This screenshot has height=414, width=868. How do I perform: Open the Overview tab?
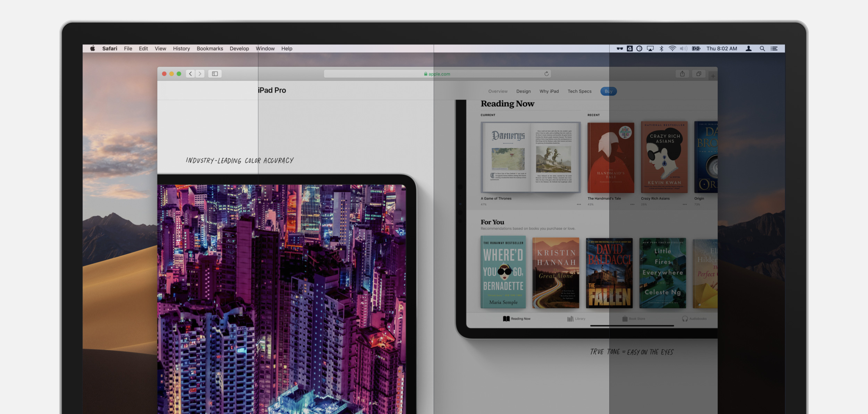[x=498, y=91]
